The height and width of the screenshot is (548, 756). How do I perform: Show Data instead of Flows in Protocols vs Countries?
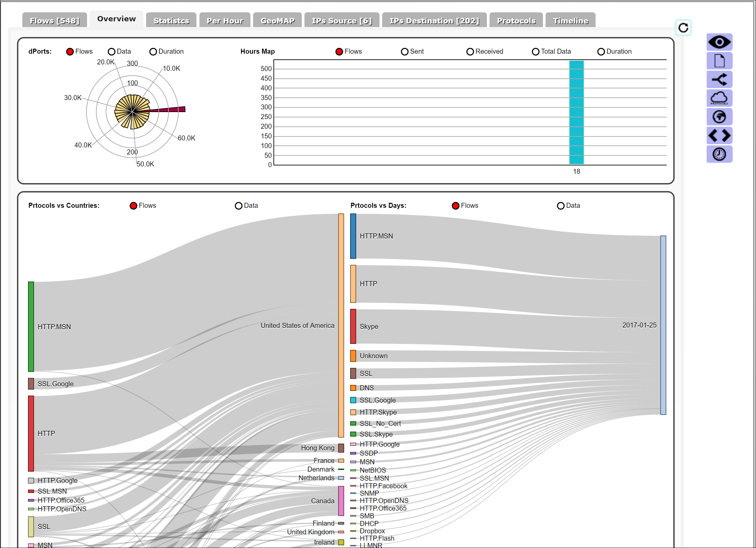tap(238, 205)
